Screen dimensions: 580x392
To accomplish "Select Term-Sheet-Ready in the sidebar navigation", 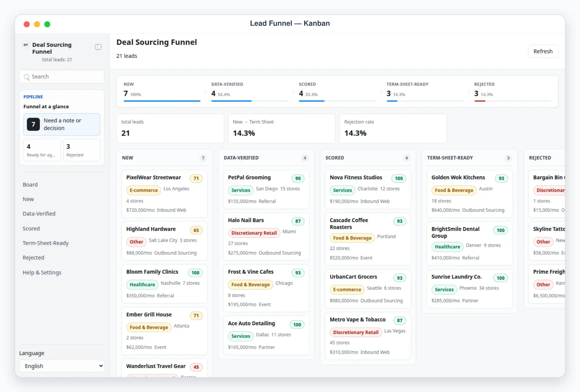I will click(x=46, y=243).
